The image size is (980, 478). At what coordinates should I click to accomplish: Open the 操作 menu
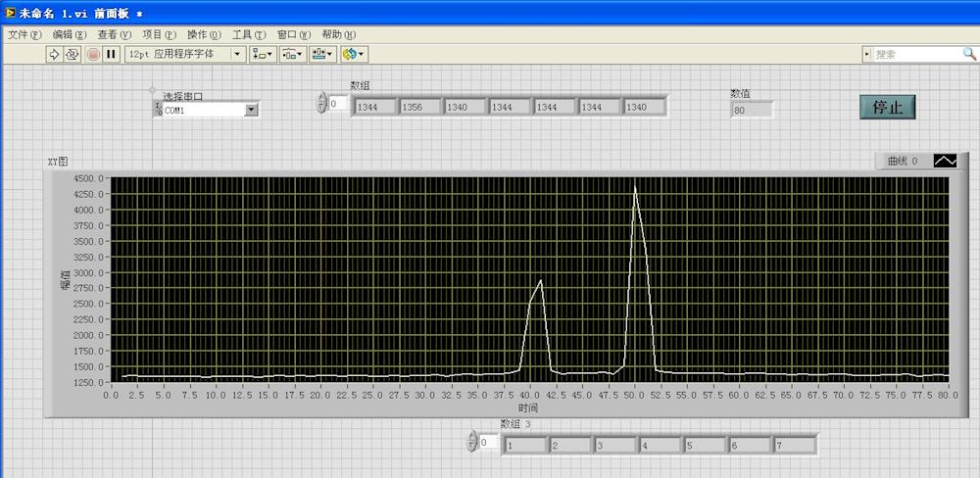205,35
